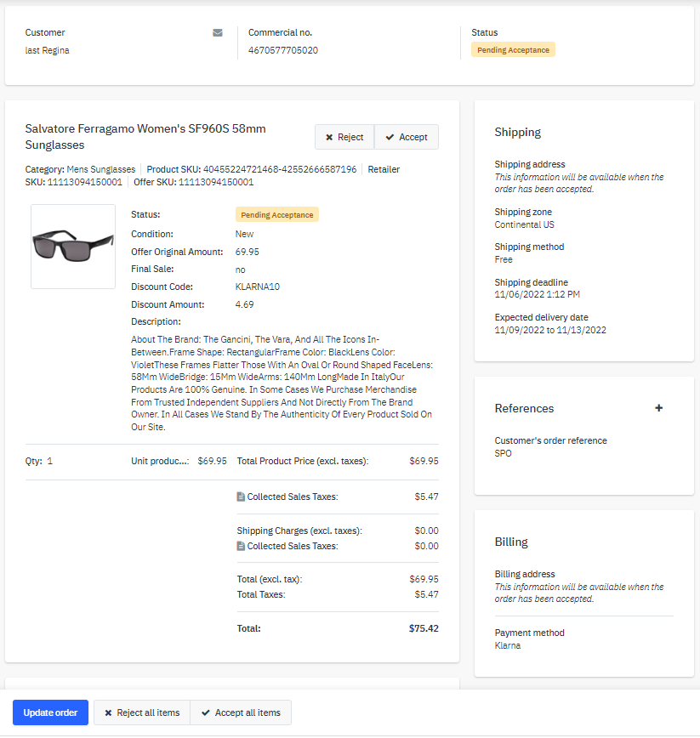Click shipping method Free
This screenshot has height=738, width=700.
point(504,259)
